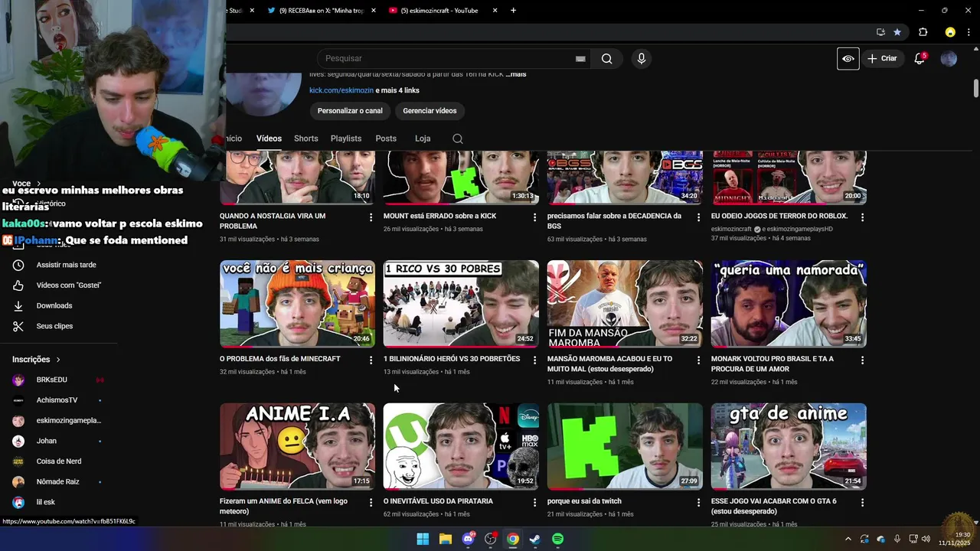Expand the Inscrições section chevron
980x551 pixels.
pyautogui.click(x=58, y=360)
